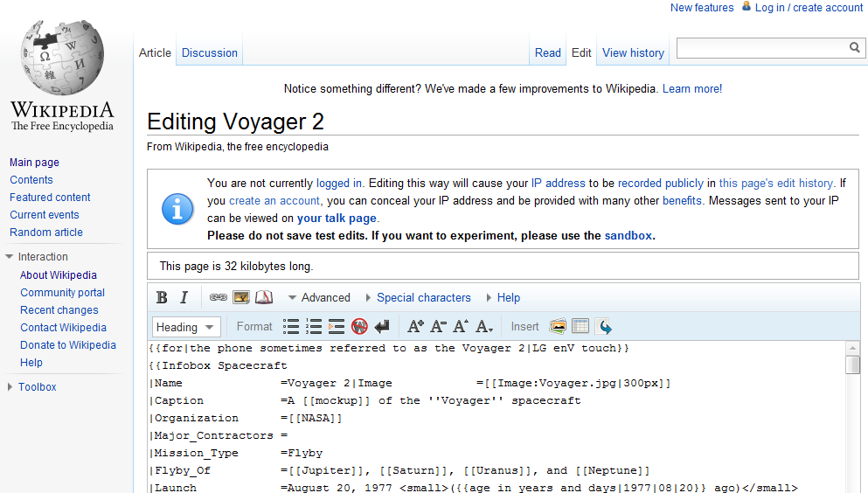
Task: Switch to the Article tab
Action: [155, 53]
